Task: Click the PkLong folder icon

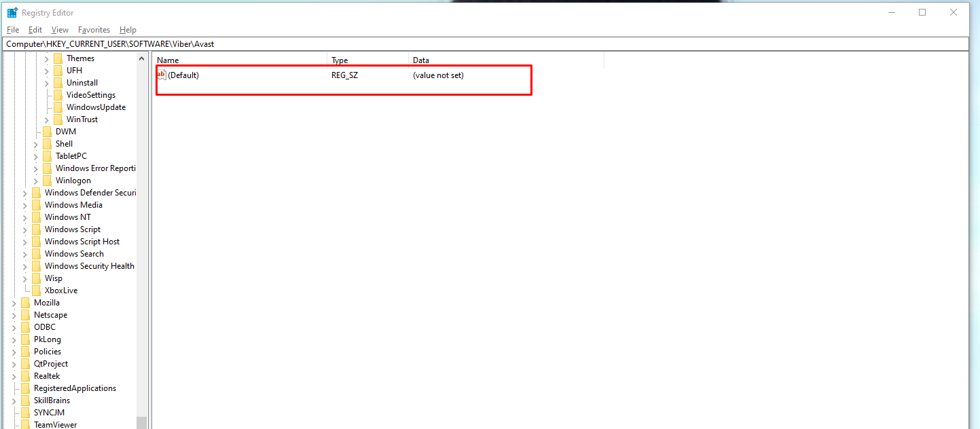Action: 25,339
